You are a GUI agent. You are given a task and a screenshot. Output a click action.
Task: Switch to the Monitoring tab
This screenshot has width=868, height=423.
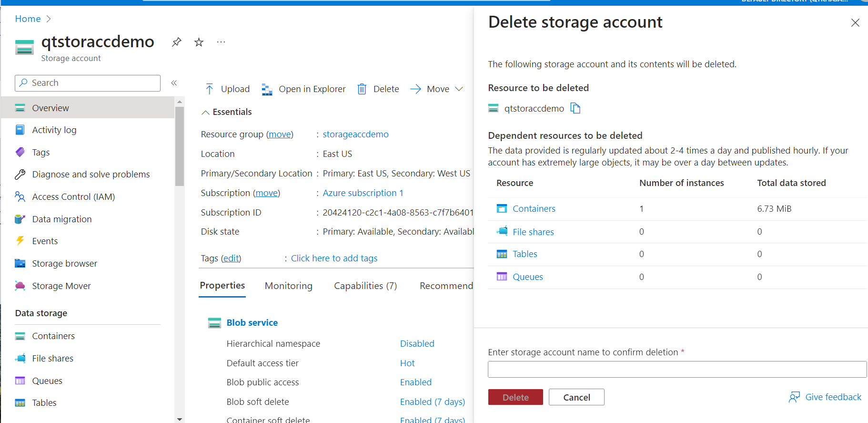289,286
